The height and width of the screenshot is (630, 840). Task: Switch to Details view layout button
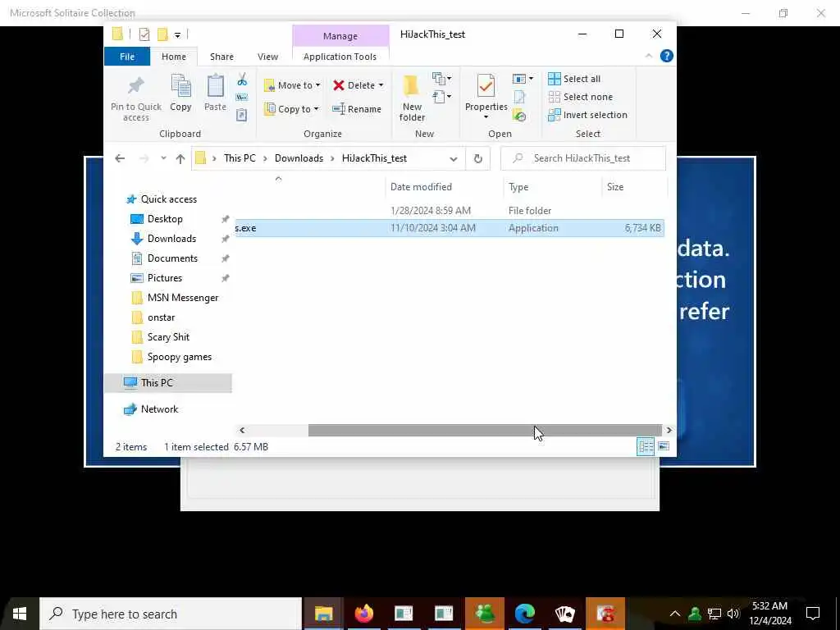pyautogui.click(x=646, y=446)
